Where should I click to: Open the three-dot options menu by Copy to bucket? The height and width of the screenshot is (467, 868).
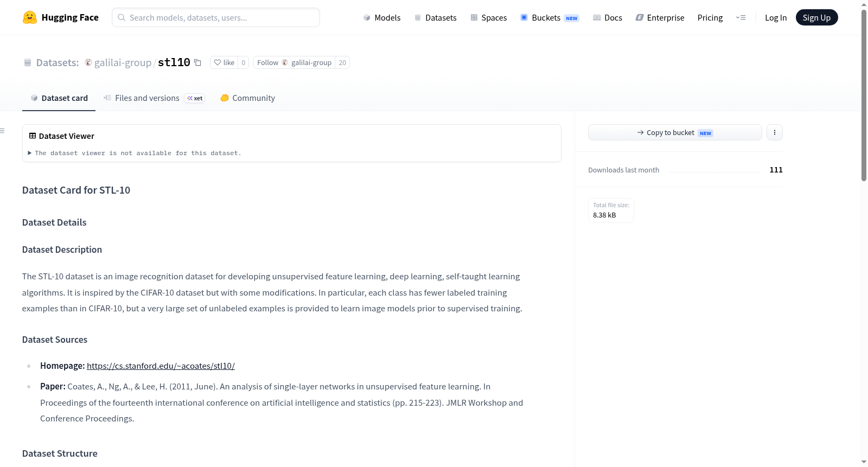(x=775, y=132)
